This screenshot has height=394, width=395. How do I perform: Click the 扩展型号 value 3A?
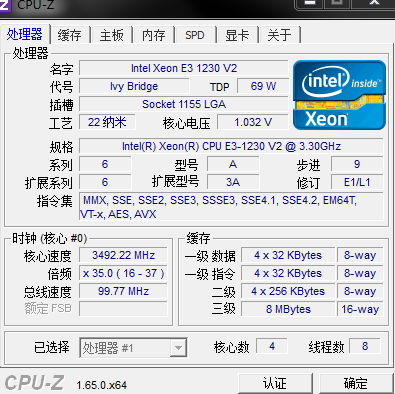click(x=233, y=182)
